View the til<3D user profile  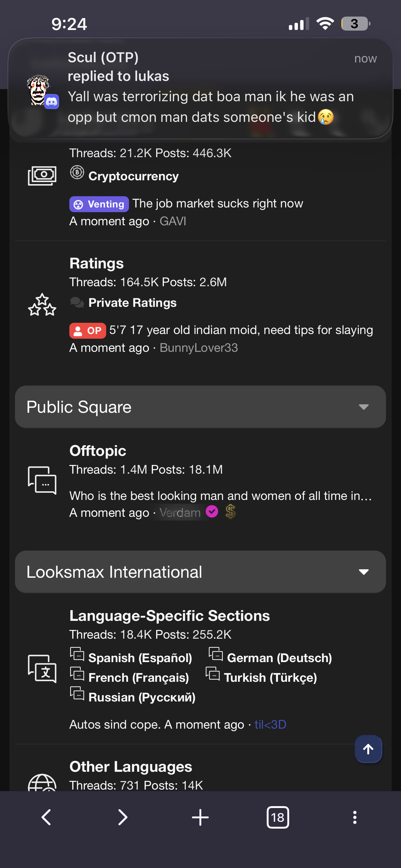tap(270, 724)
